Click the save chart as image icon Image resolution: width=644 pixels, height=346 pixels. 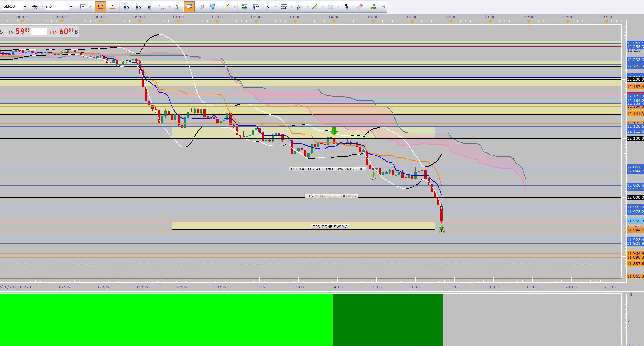(x=244, y=6)
